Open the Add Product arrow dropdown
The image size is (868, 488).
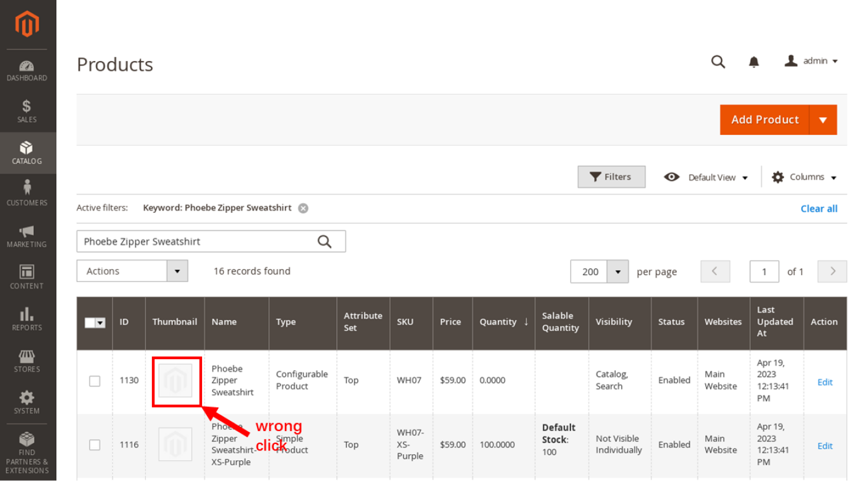[823, 120]
